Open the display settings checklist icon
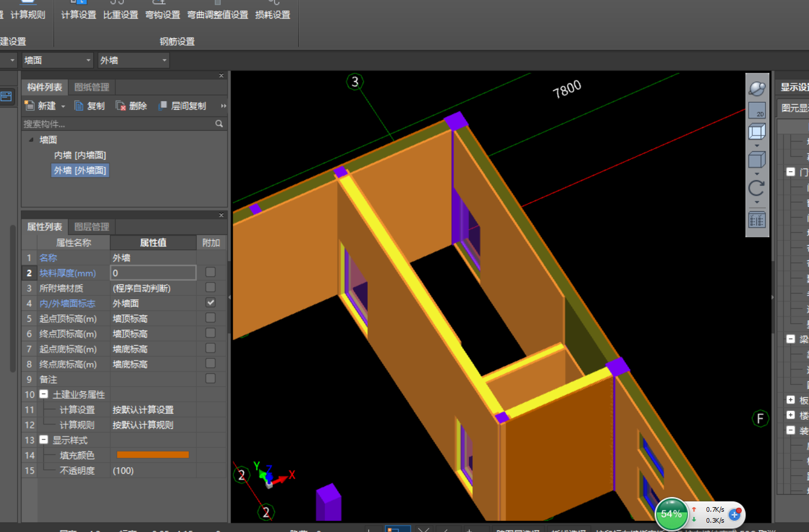 click(757, 220)
